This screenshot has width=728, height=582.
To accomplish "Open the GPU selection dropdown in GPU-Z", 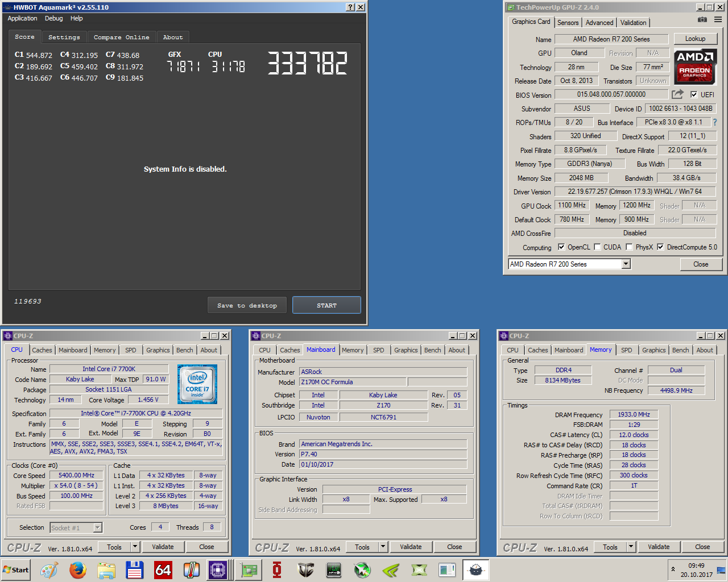I will point(626,264).
